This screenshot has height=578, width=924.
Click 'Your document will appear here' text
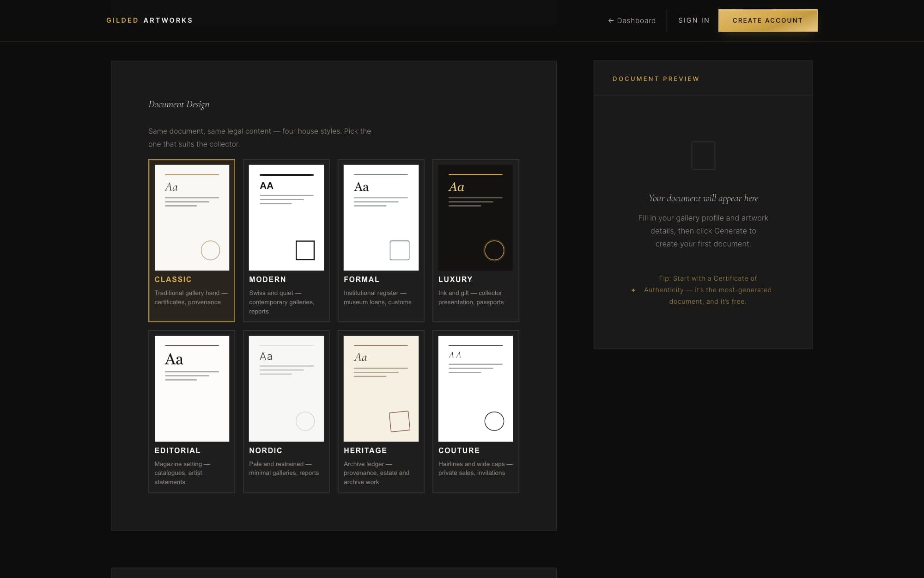[703, 198]
